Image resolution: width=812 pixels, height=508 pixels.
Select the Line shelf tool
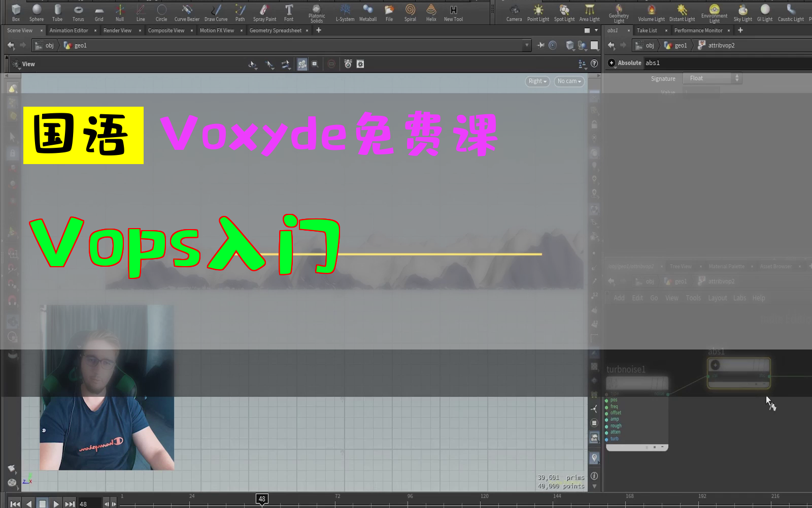(x=141, y=13)
